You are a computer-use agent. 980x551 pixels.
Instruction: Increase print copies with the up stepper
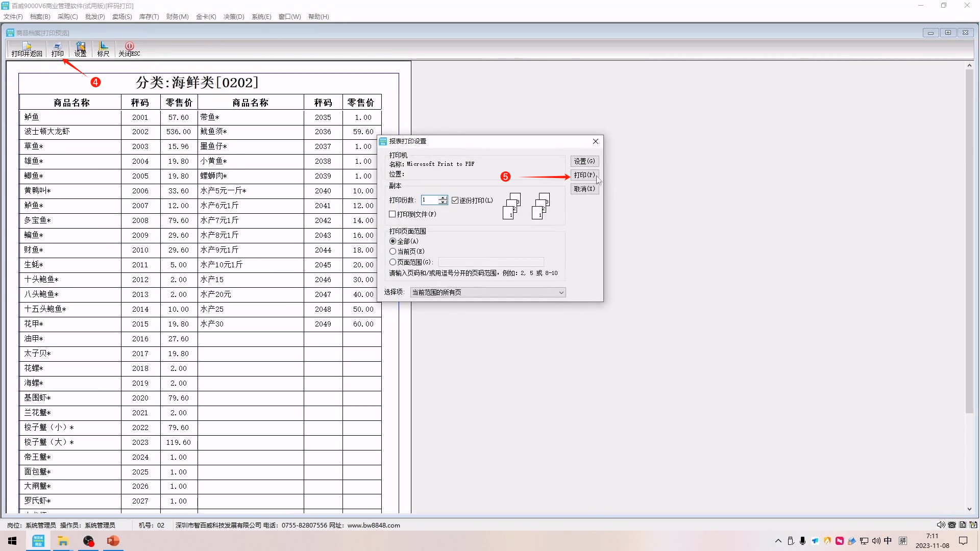tap(443, 198)
